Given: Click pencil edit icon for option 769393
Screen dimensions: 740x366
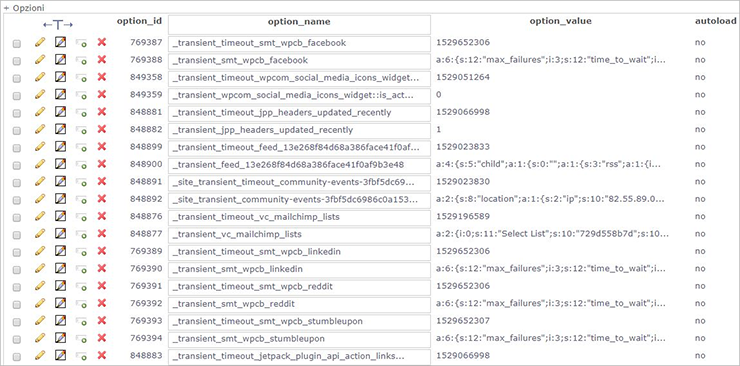Looking at the screenshot, I should [40, 320].
